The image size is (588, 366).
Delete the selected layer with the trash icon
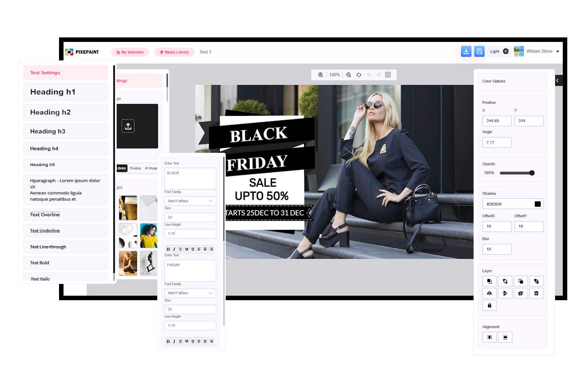tap(536, 293)
